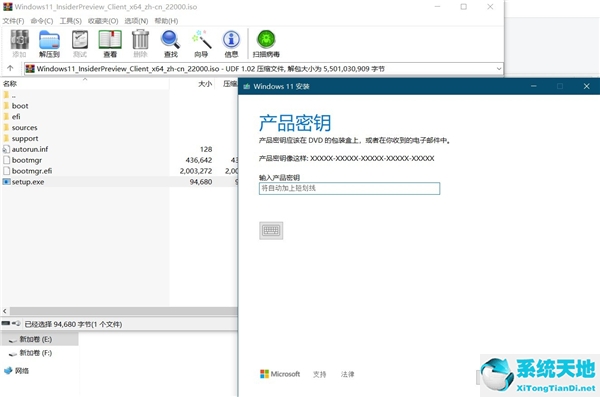
Task: Minimize the Windows 11 setup window
Action: click(x=533, y=86)
